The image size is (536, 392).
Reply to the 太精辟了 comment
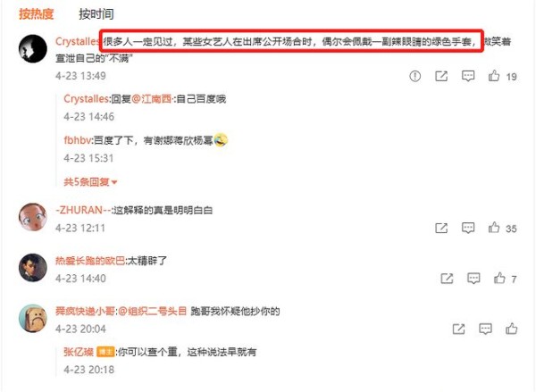473,279
